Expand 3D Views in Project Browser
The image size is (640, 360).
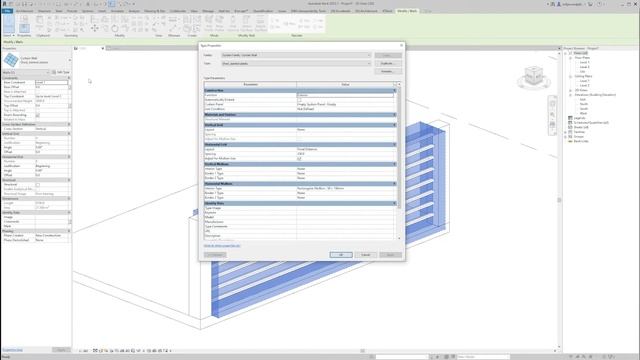click(571, 90)
